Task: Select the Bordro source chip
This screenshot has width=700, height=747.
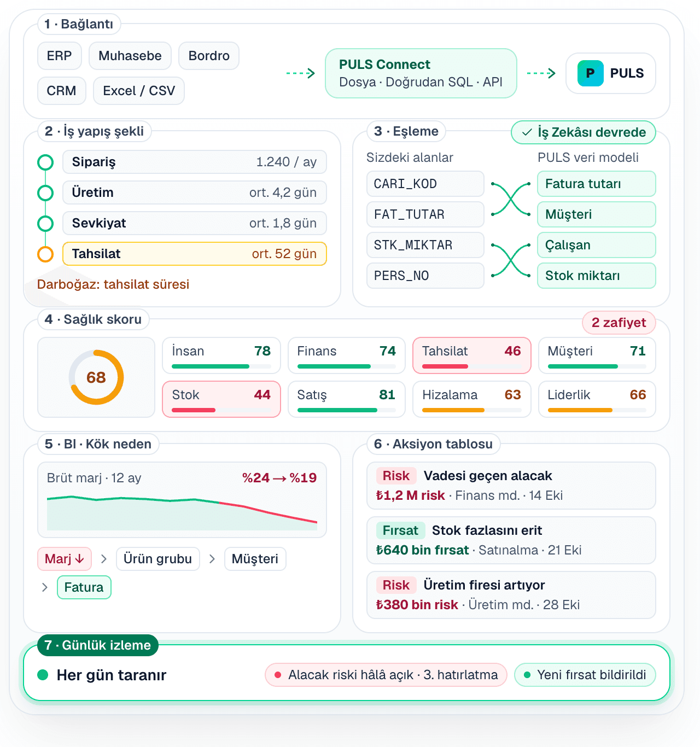Action: [209, 56]
